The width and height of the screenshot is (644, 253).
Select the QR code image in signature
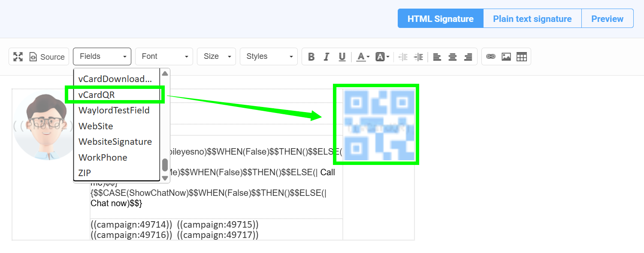[x=379, y=125]
